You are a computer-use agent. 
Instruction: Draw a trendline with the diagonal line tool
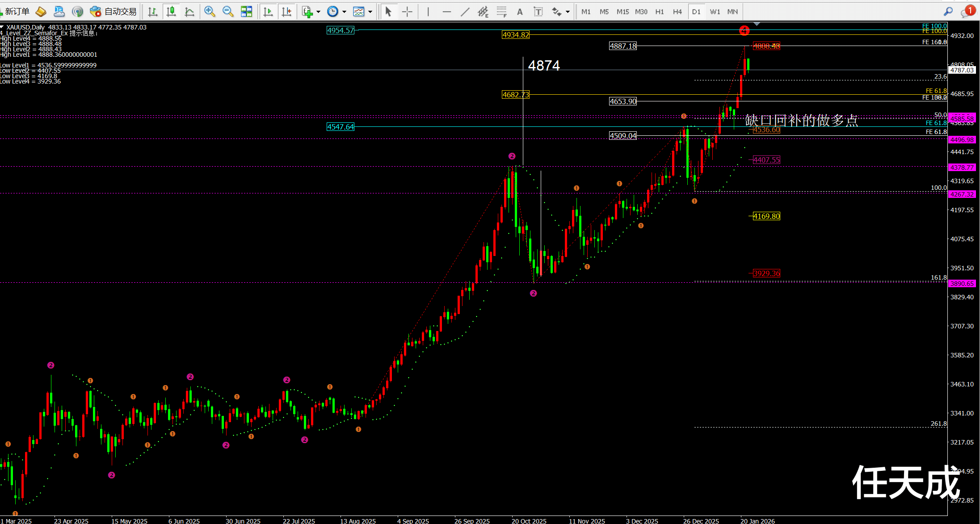[465, 12]
